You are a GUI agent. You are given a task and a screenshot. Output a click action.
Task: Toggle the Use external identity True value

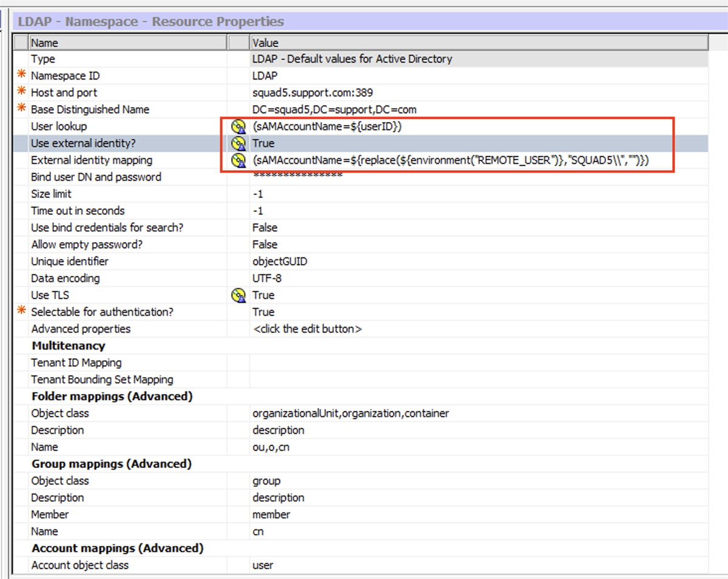tap(263, 144)
